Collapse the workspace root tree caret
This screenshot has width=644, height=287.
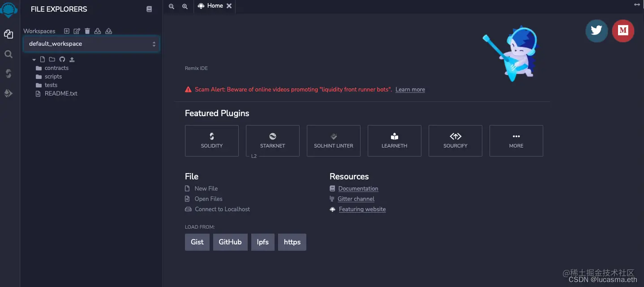(x=34, y=60)
